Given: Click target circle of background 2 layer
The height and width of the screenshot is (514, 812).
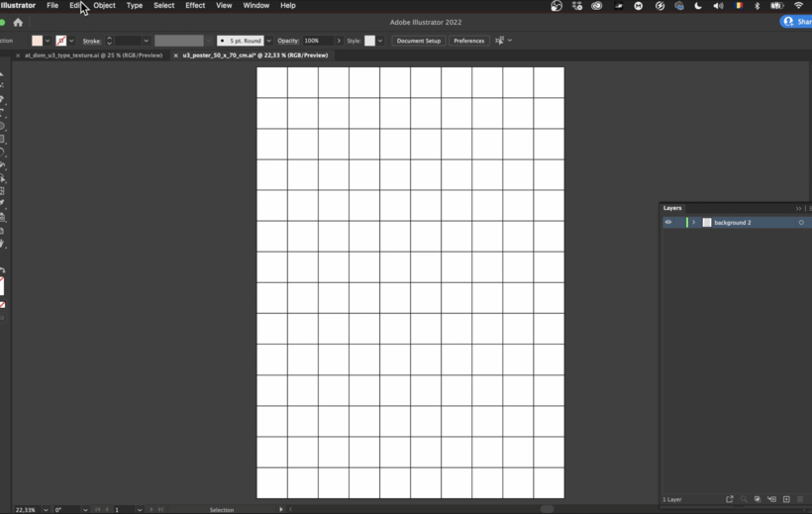Looking at the screenshot, I should [x=801, y=222].
